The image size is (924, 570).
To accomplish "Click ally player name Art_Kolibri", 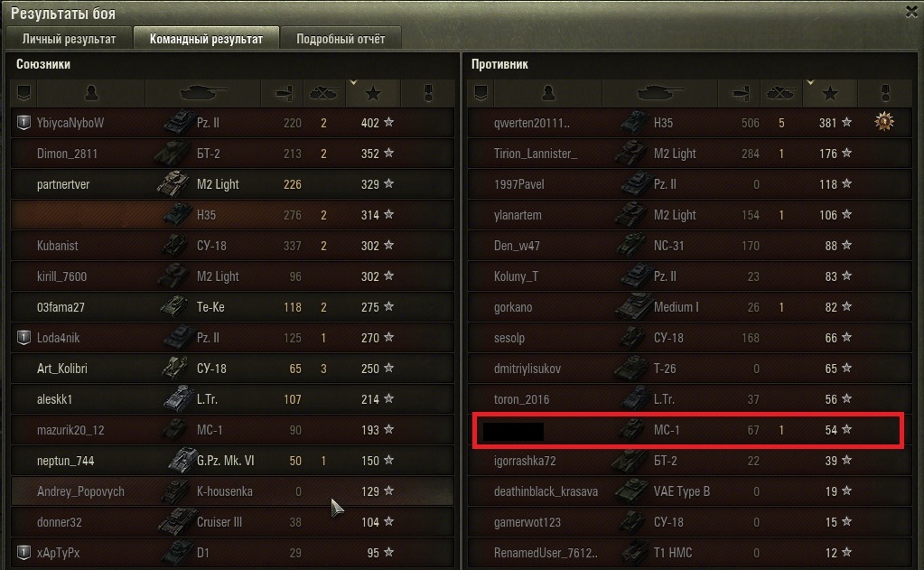I will point(62,369).
